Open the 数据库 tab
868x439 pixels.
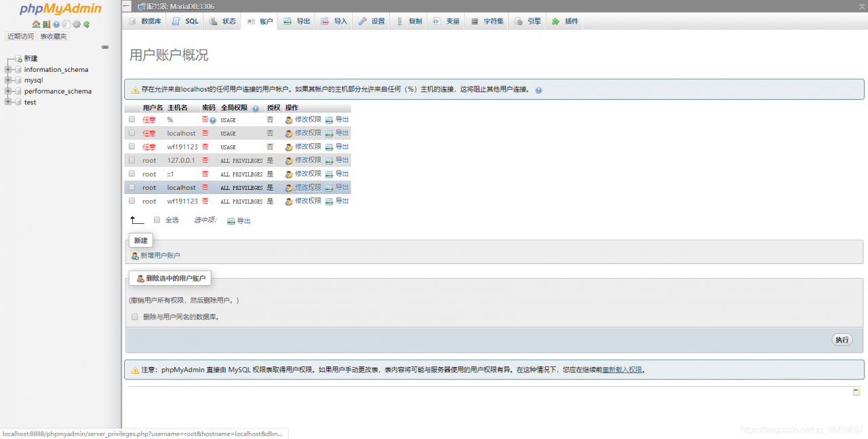(x=145, y=21)
